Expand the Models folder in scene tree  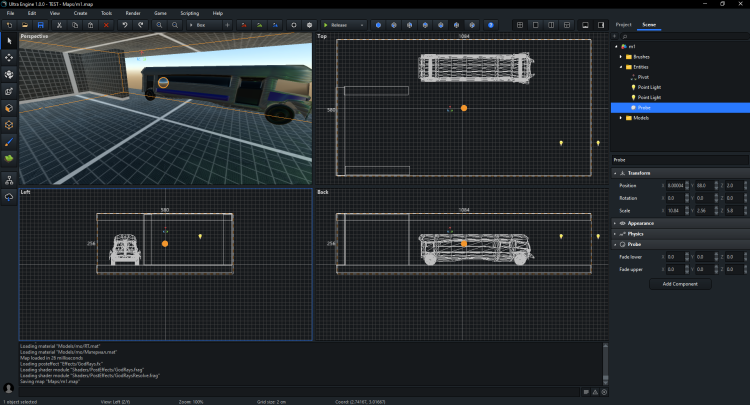620,118
